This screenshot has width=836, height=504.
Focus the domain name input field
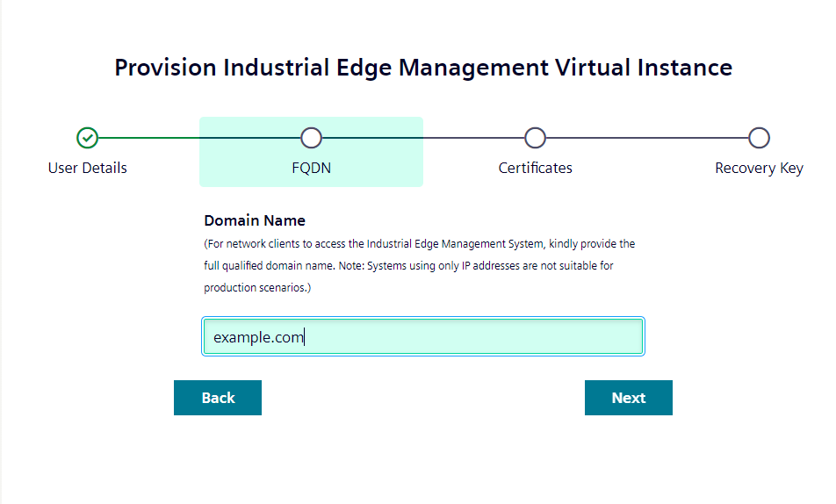click(474, 337)
